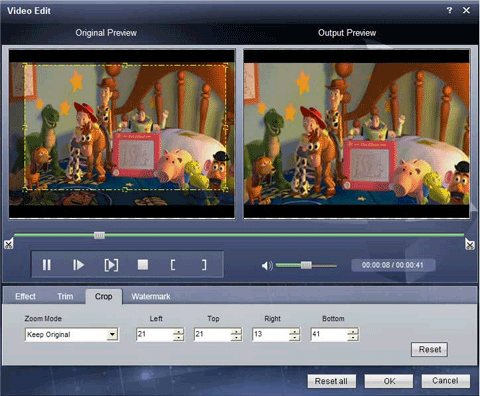The image size is (480, 396).
Task: Click the time display 00:00:08 / 00:00:41
Action: [393, 265]
